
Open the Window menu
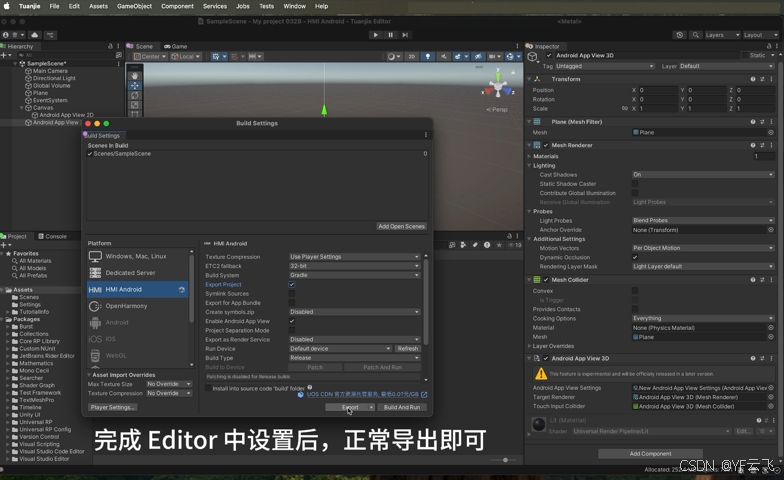(x=294, y=6)
